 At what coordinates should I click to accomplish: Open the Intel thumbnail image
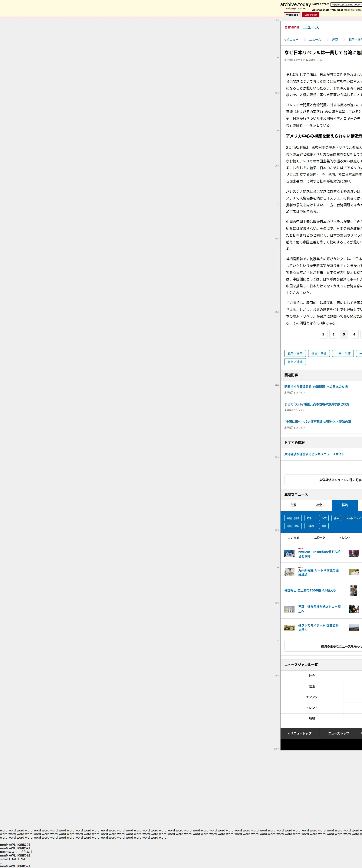point(289,554)
